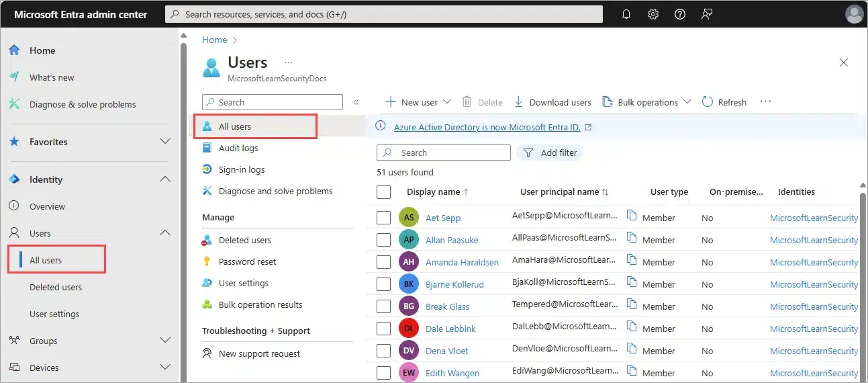Click the BG avatar for Break Glass
Viewport: 868px width, 383px height.
click(x=408, y=306)
